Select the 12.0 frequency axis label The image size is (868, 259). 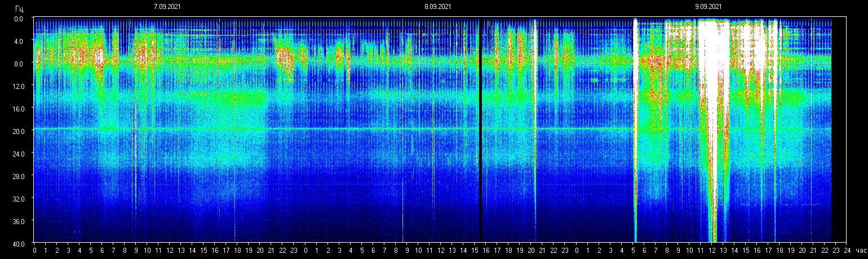[17, 86]
